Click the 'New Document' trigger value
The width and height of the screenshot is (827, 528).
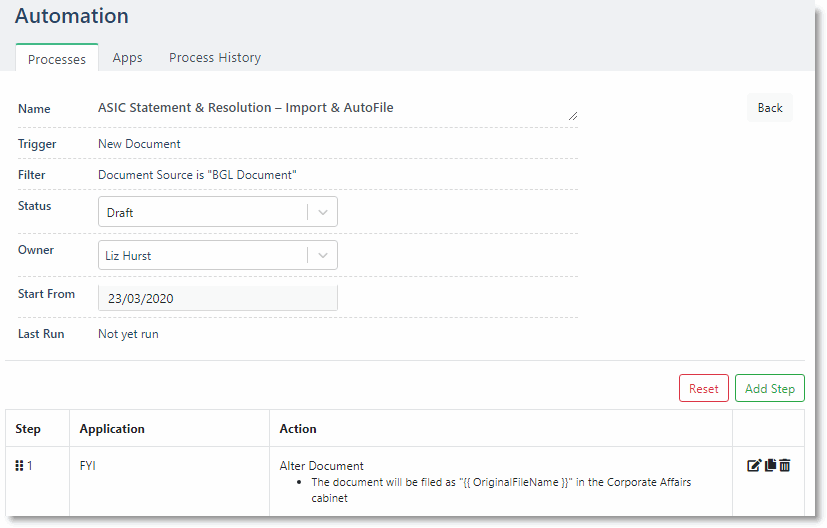click(139, 143)
